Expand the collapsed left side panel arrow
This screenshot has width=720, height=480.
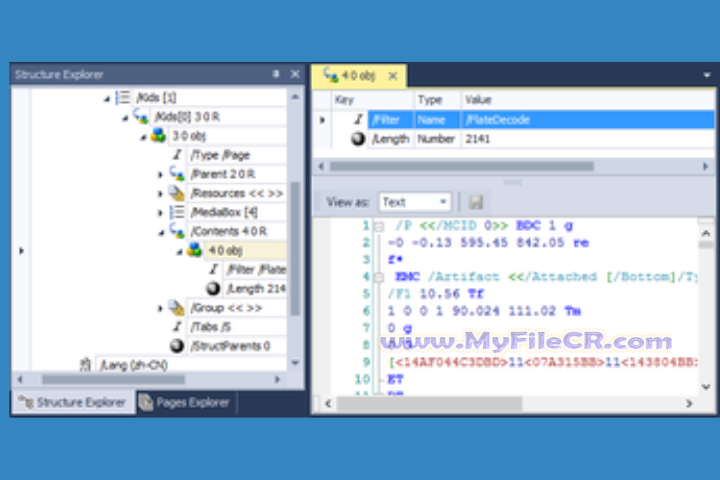click(x=21, y=251)
